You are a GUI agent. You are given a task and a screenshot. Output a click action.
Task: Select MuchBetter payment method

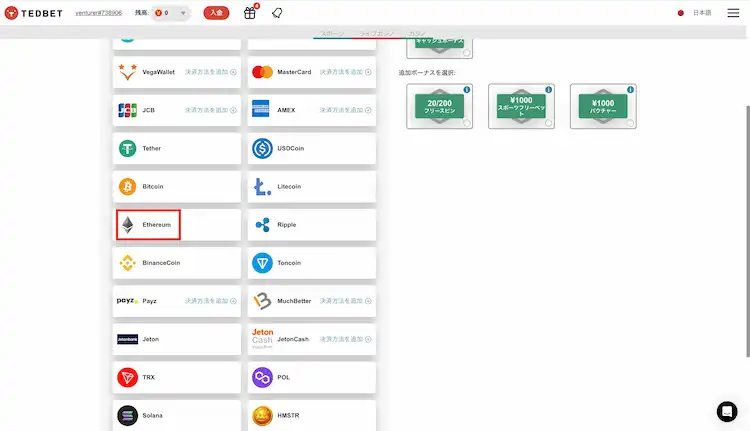[311, 301]
